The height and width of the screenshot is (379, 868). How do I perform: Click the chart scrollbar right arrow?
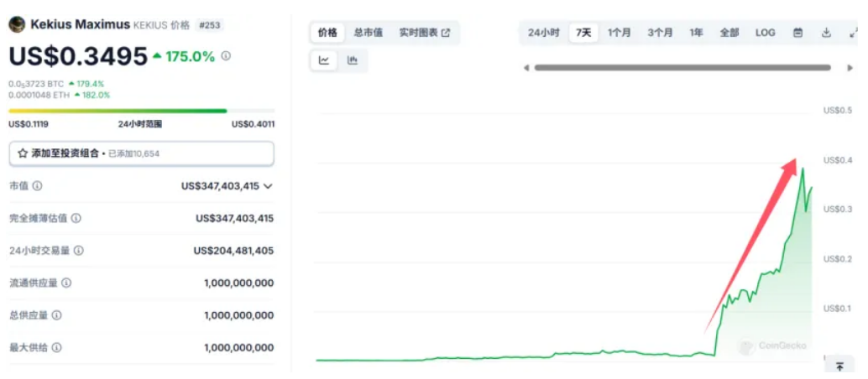pos(850,68)
